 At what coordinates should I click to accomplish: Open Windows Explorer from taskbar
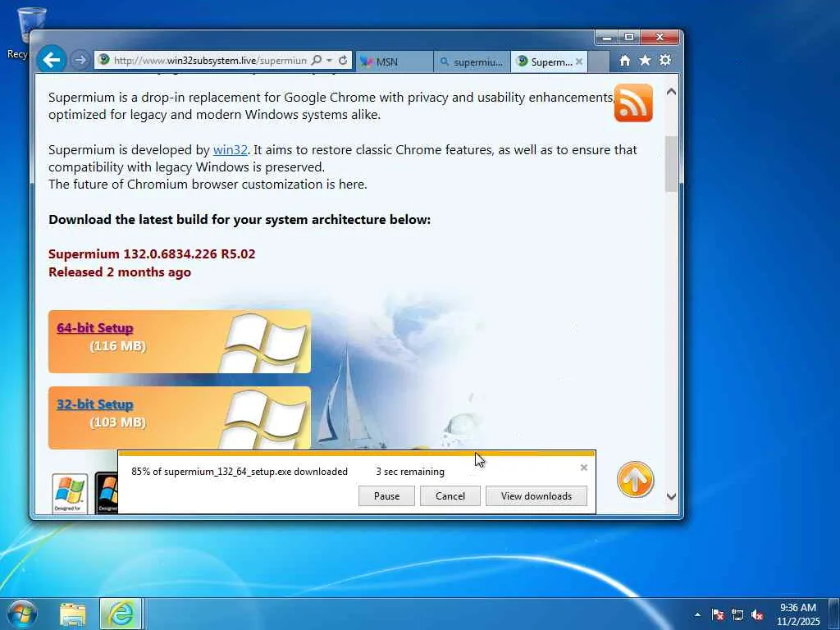tap(73, 614)
